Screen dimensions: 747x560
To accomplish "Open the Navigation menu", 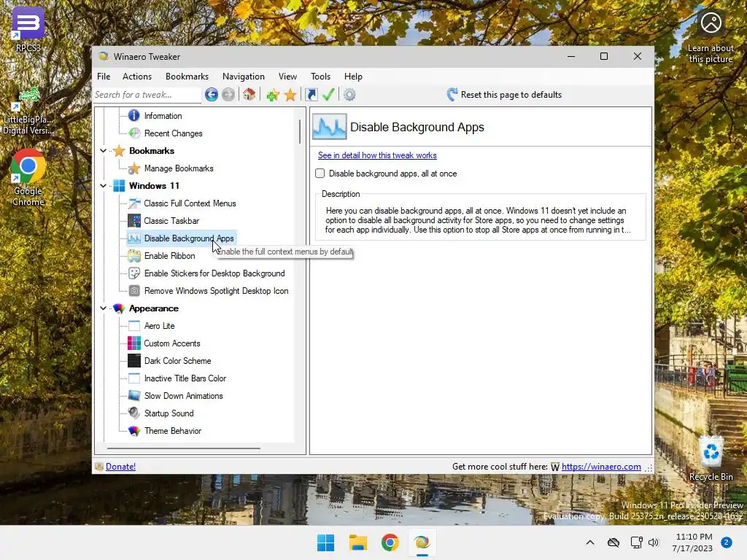I will point(244,76).
